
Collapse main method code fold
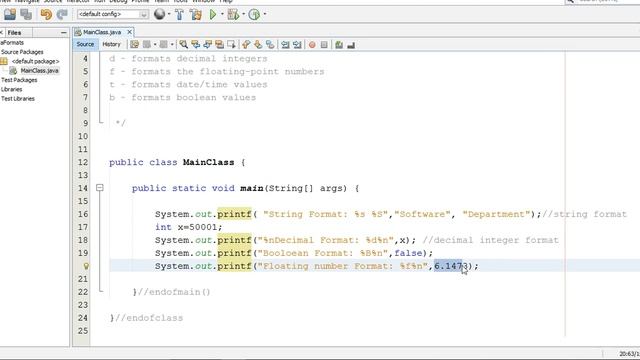(100, 188)
